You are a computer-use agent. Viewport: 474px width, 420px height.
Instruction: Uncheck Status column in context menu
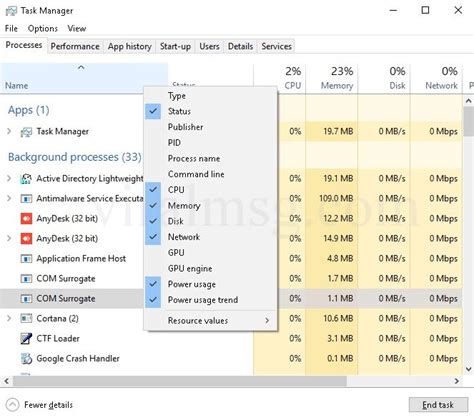coord(211,111)
